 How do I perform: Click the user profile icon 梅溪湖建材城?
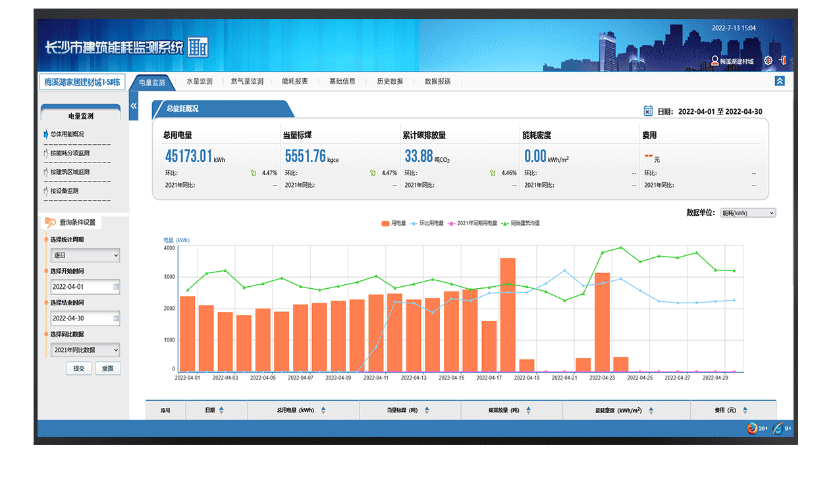click(x=715, y=61)
